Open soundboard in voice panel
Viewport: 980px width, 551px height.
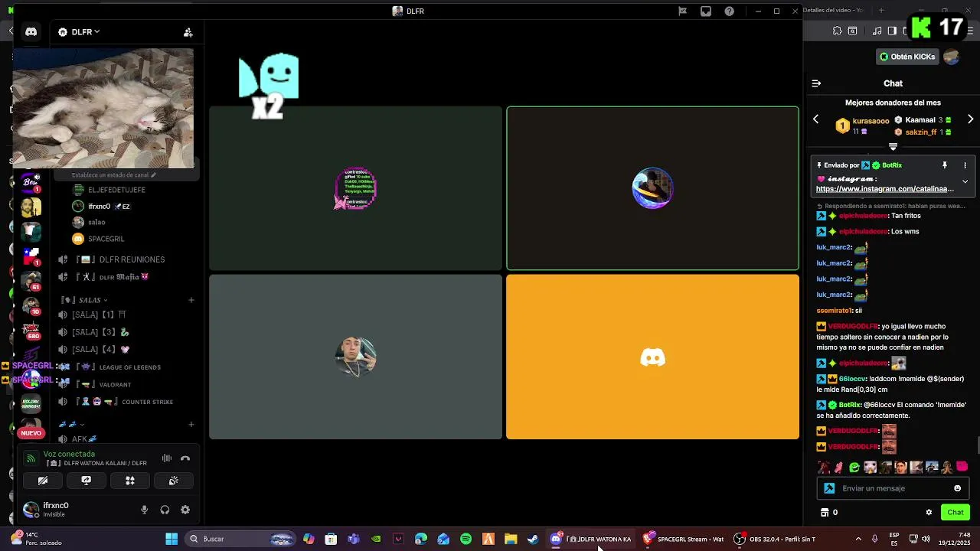pos(174,481)
